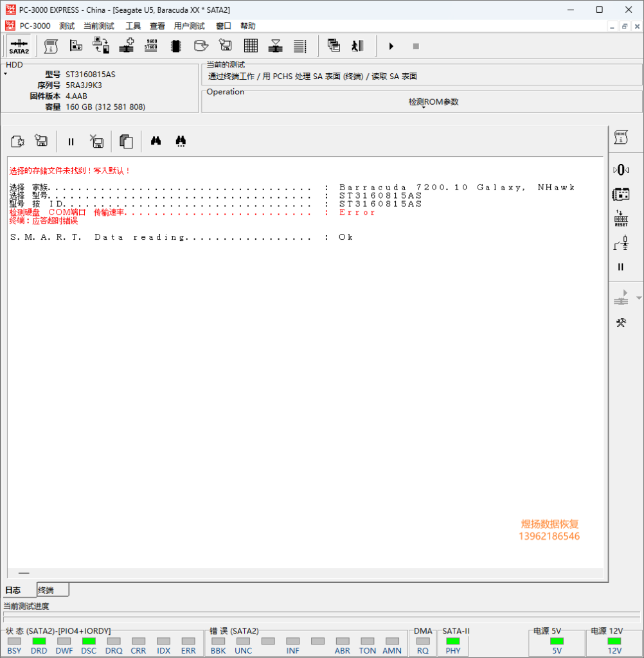Click the model value ST3160815AS in HDD panel
The image size is (644, 658).
[90, 75]
